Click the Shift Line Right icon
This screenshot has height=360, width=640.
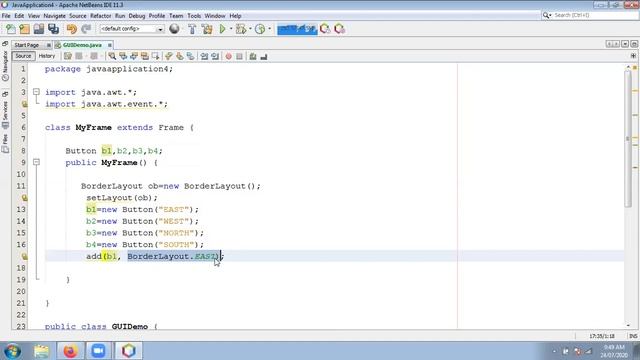coord(215,56)
